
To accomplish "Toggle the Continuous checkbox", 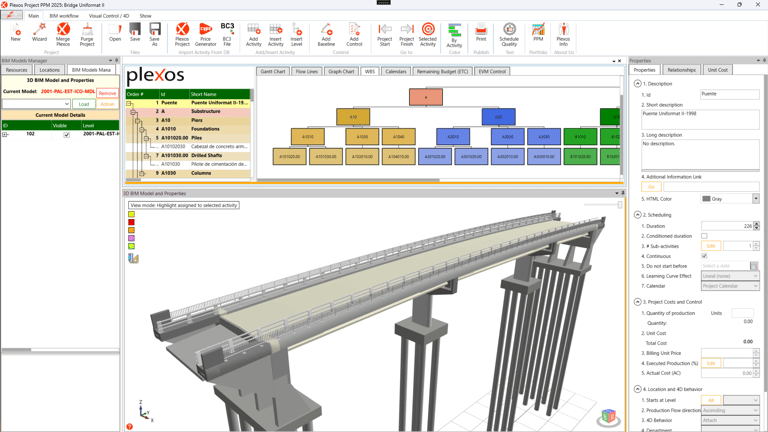I will pos(704,256).
